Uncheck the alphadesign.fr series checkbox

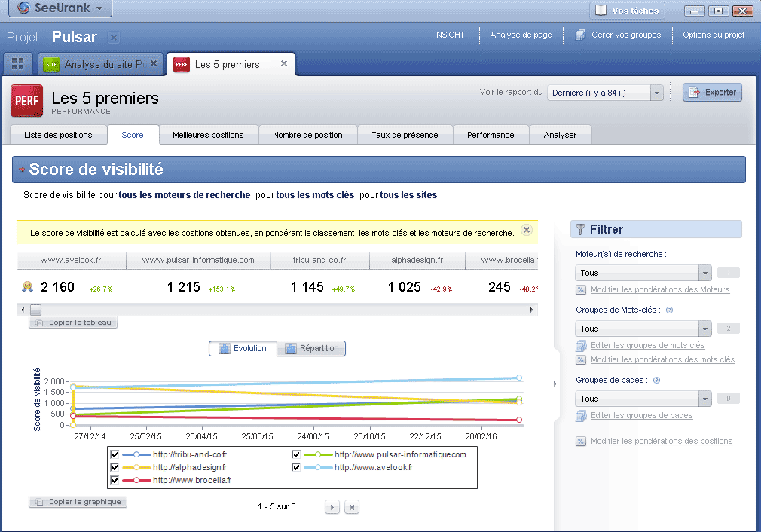coord(115,467)
